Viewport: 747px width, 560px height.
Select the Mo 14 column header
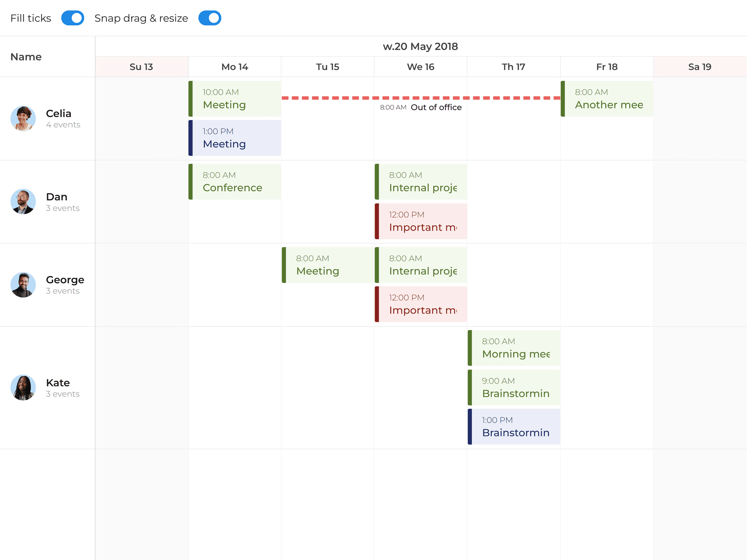[235, 67]
